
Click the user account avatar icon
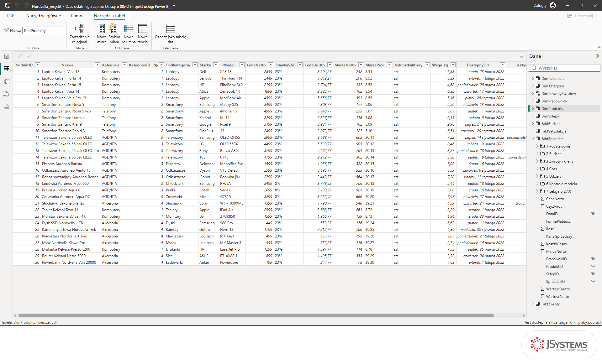click(553, 5)
